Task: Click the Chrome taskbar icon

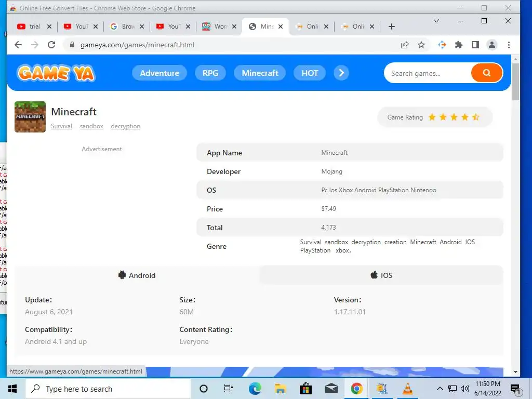Action: click(x=356, y=389)
